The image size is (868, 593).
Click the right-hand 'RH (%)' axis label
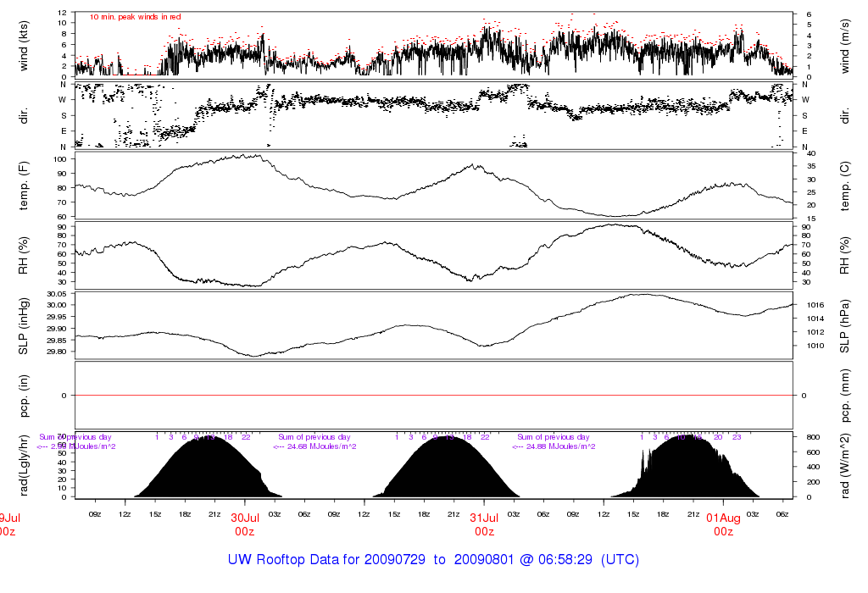click(x=844, y=256)
